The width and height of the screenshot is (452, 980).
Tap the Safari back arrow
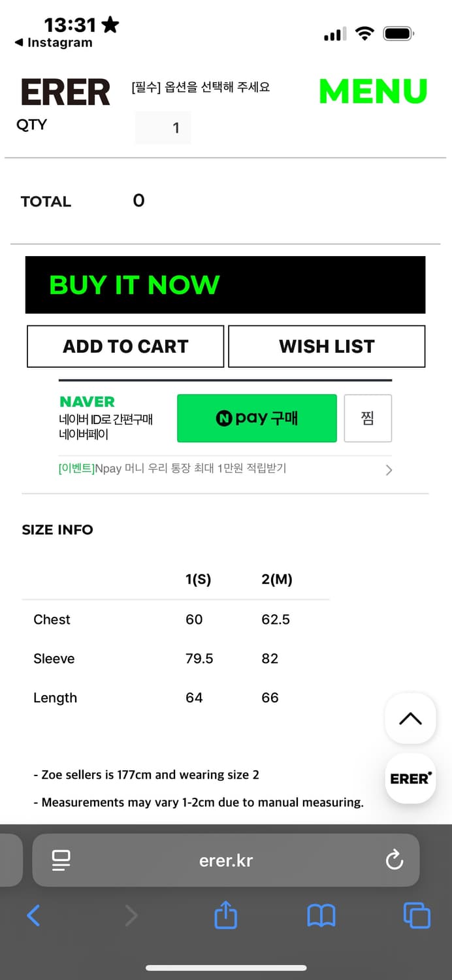tap(34, 915)
